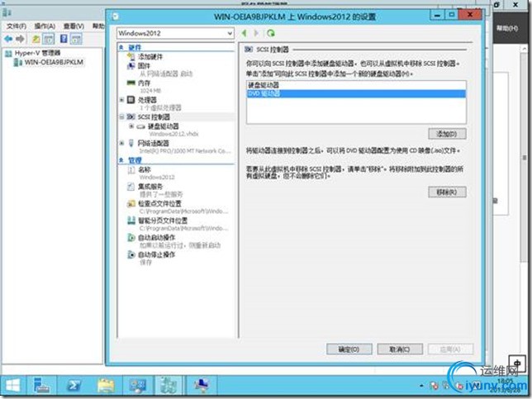
Task: Click the blue help icon in Hyper-V Manager toolbar
Action: click(x=64, y=39)
